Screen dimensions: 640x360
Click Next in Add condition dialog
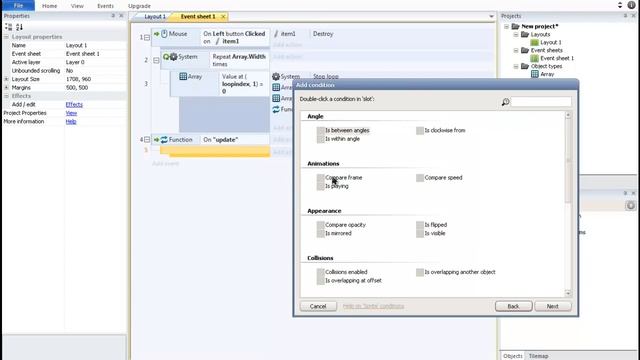(x=553, y=307)
